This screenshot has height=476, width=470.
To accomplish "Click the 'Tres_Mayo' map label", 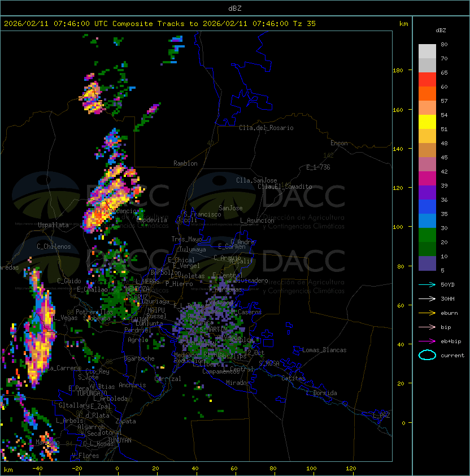I will click(186, 239).
